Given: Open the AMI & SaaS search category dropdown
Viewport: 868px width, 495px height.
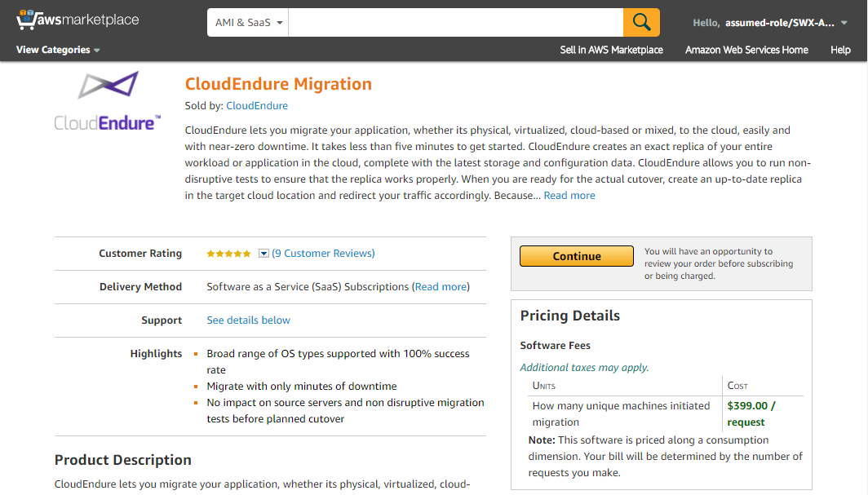Looking at the screenshot, I should (x=248, y=22).
